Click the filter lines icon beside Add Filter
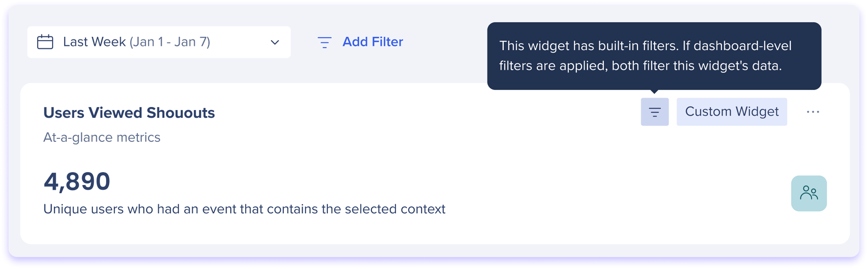This screenshot has height=269, width=868. [324, 42]
